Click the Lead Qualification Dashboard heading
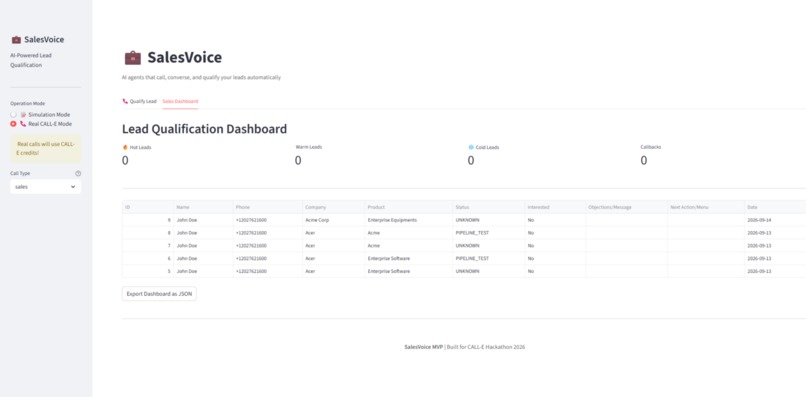Screen dimensions: 806x397 click(x=205, y=129)
